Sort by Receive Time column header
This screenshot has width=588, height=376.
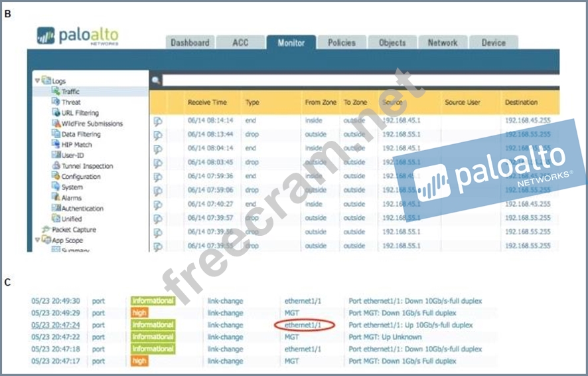click(207, 102)
